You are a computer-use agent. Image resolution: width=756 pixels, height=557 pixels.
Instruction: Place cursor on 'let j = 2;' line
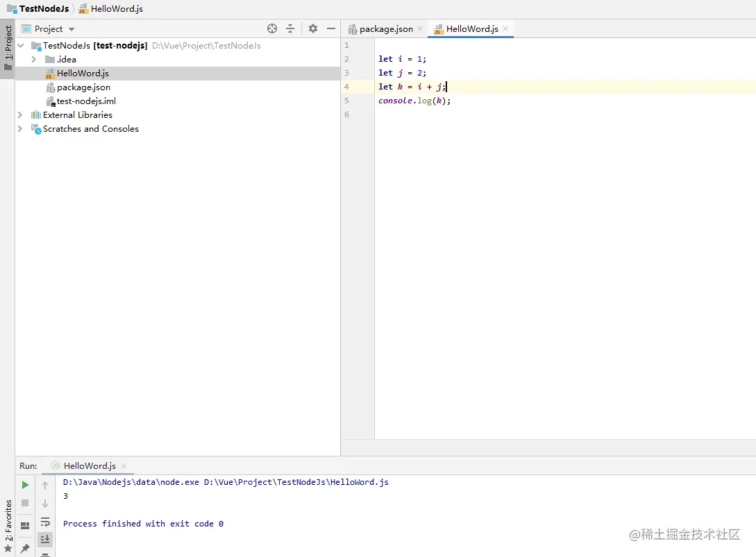click(x=402, y=73)
